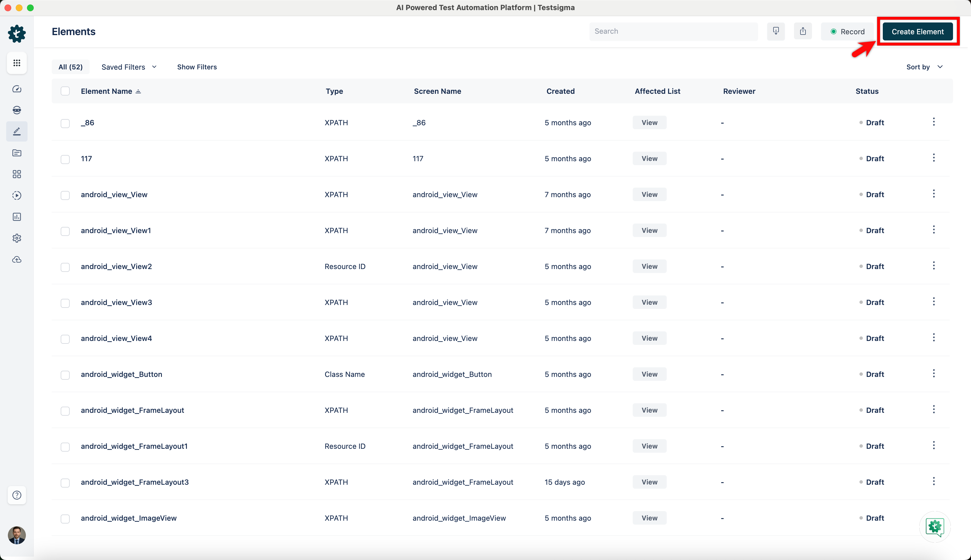Open the Testsigma chat assistant icon

coord(935,527)
